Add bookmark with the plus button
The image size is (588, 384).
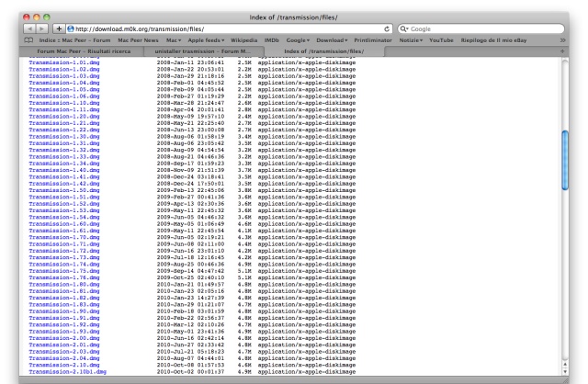click(x=59, y=28)
